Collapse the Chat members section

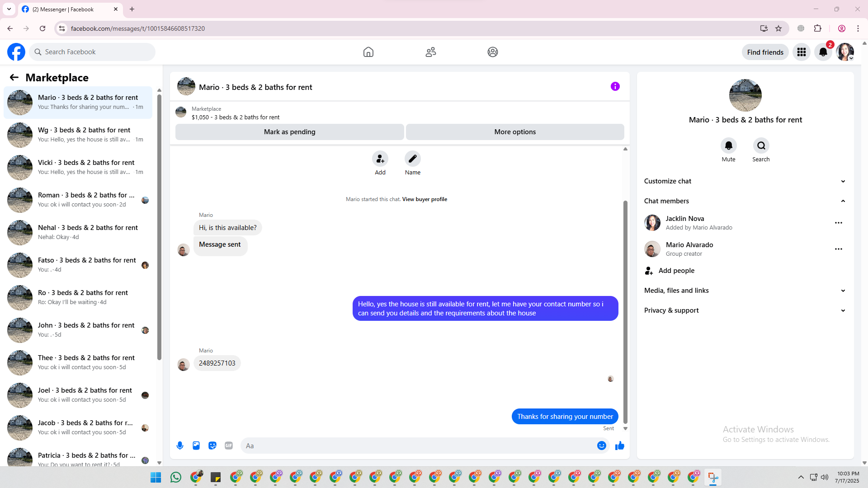[x=745, y=201]
